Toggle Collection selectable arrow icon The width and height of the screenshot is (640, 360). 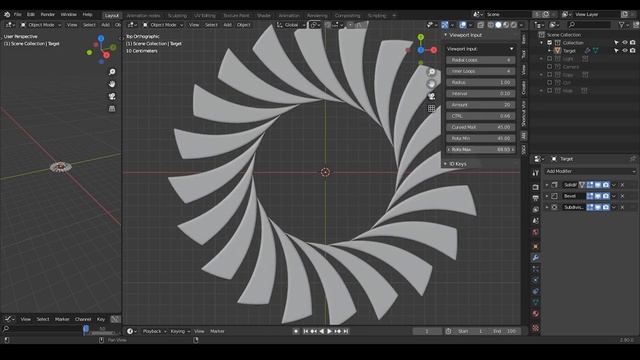[616, 42]
